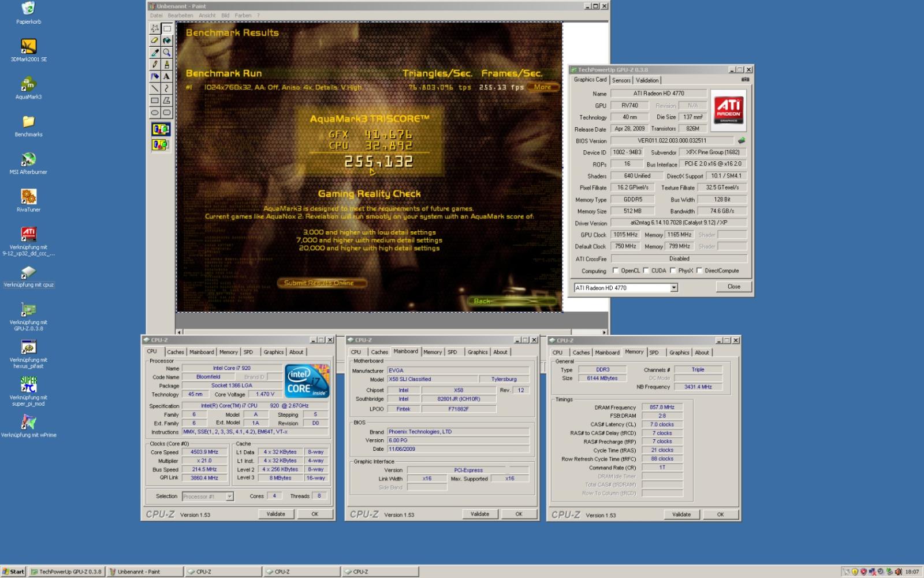924x578 pixels.
Task: Click the Intel Core i7 920 name field
Action: [232, 368]
